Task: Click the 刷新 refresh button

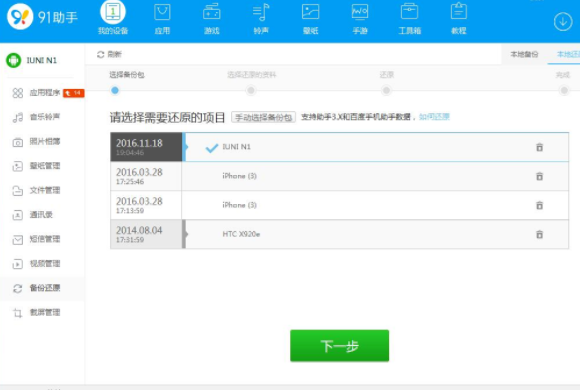Action: [x=109, y=54]
